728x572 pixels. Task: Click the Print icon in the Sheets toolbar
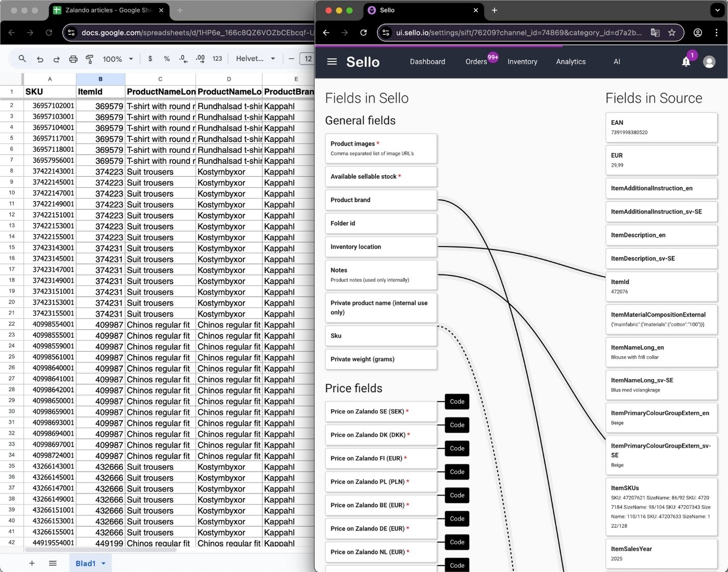pyautogui.click(x=73, y=59)
